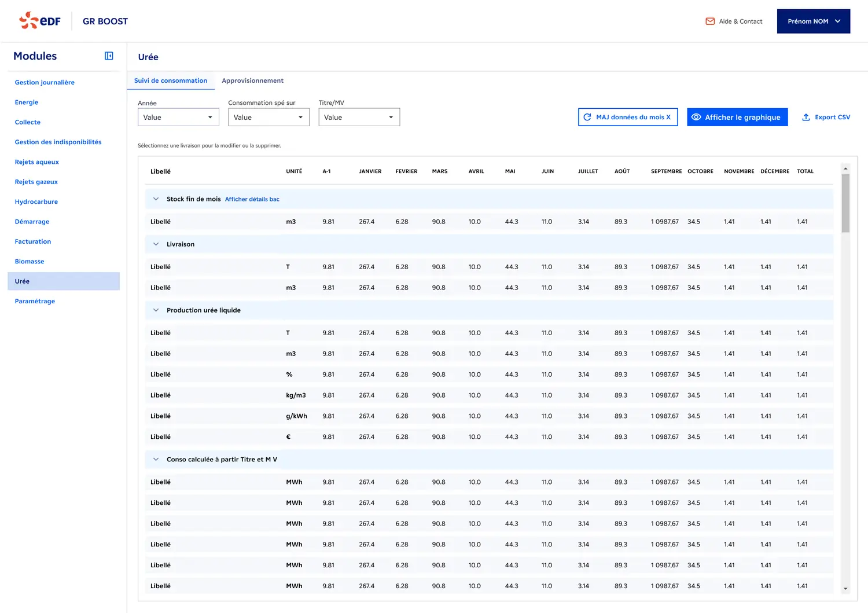Click the upload icon beside Export CSV
The image size is (868, 613).
[x=806, y=117]
